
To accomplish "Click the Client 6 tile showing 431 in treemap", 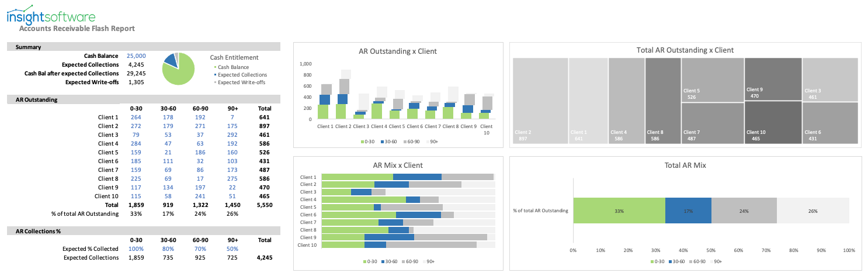I will (x=830, y=123).
